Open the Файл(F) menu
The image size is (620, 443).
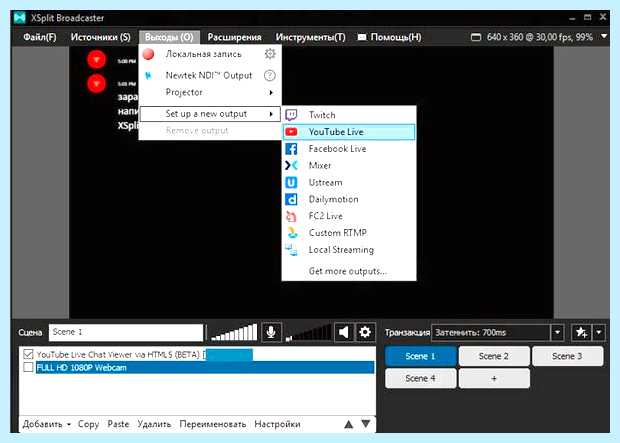coord(40,37)
